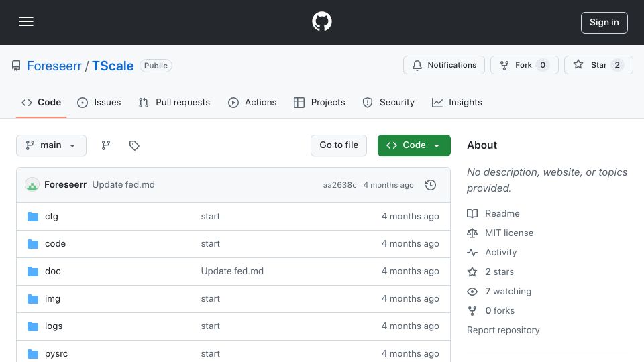Click the Foreseerr avatar in commit bar
Screen dimensions: 644x362
click(x=32, y=185)
